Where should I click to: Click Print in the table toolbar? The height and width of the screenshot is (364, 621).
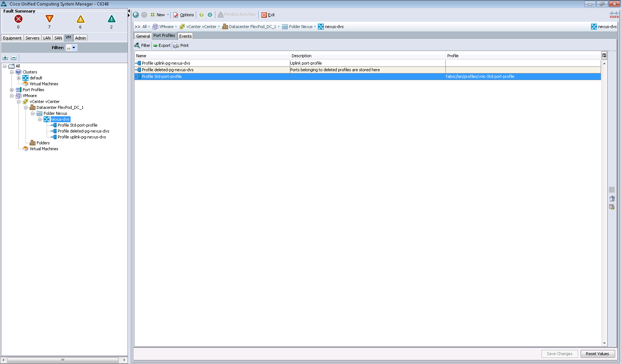[181, 45]
